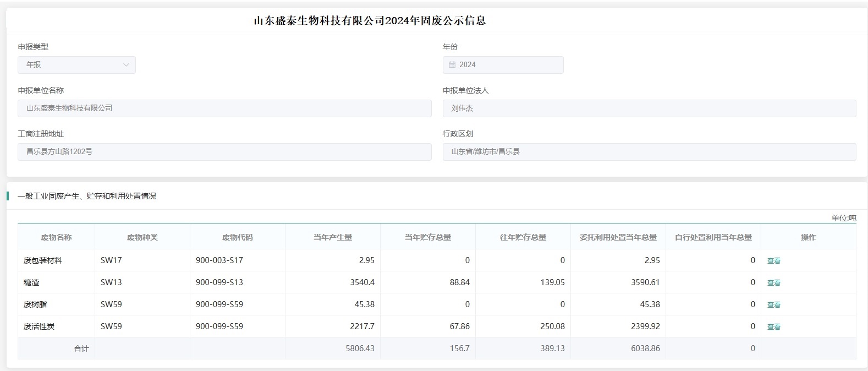Click the 单位:吨 unit label

coord(844,218)
